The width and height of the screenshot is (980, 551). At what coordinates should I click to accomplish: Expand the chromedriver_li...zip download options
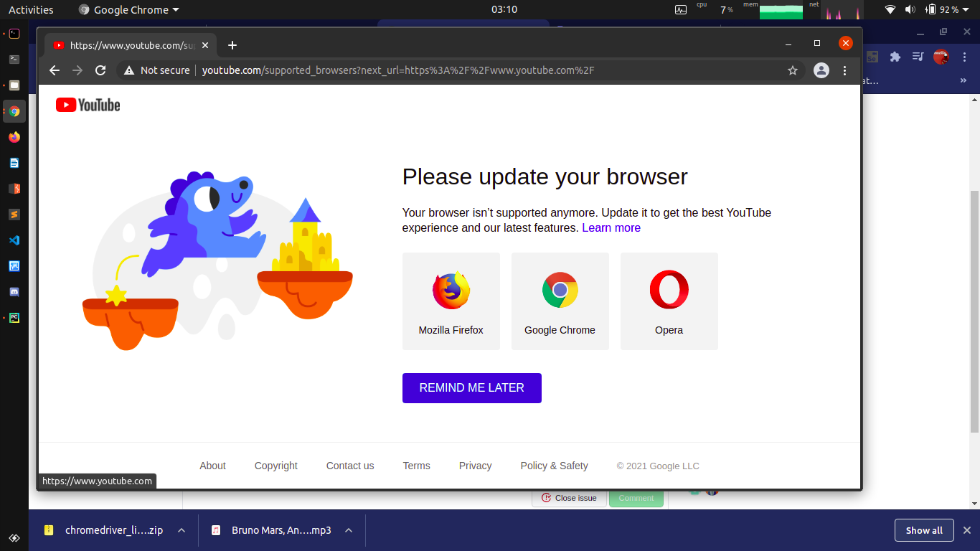(x=181, y=530)
